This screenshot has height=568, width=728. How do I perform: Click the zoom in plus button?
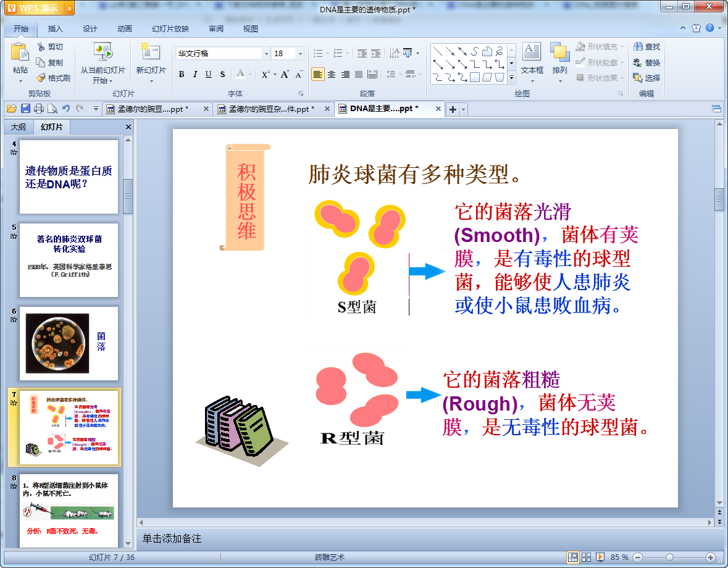pyautogui.click(x=710, y=557)
